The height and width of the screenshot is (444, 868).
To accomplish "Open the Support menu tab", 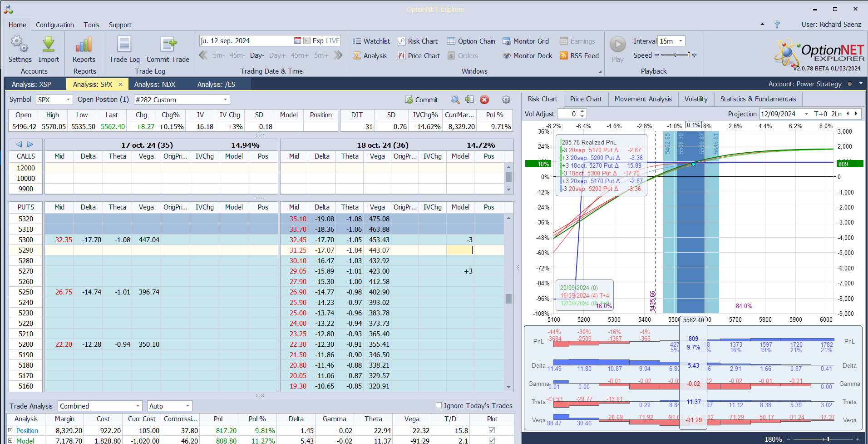I will (x=120, y=25).
